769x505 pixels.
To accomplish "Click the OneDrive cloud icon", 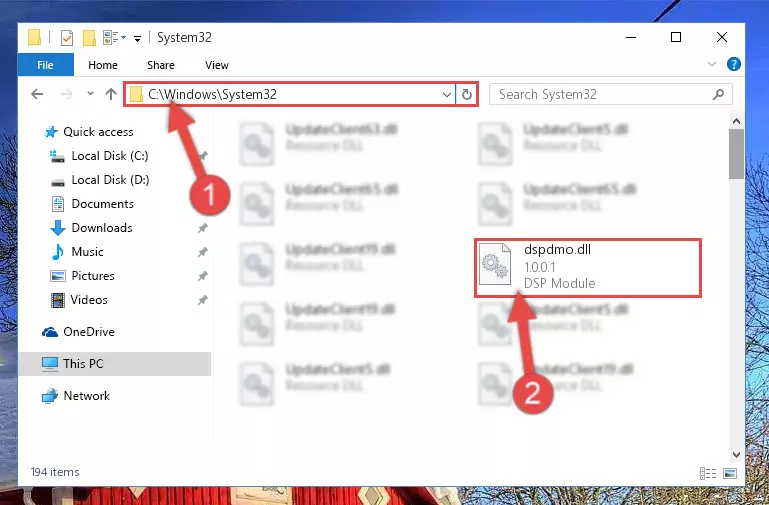I will tap(50, 332).
